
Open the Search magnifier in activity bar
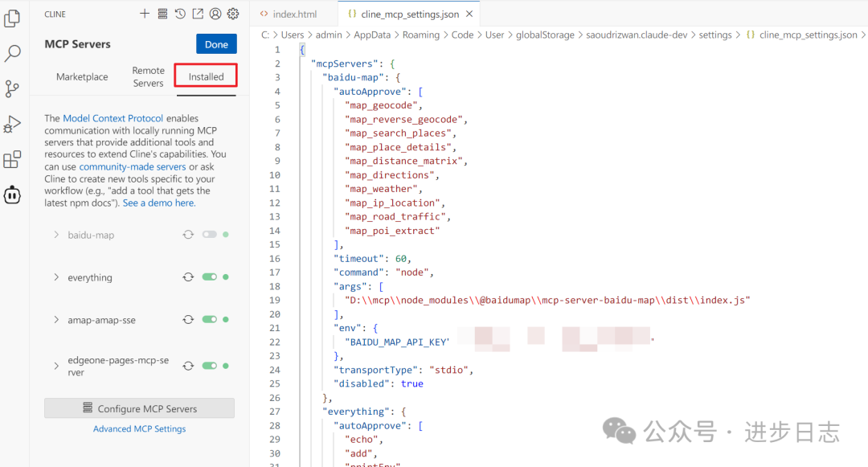(12, 54)
